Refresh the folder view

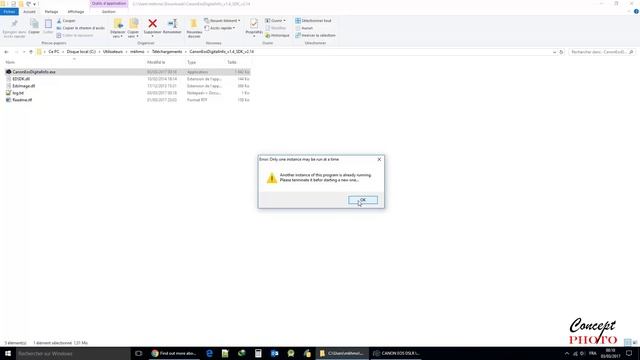(561, 52)
